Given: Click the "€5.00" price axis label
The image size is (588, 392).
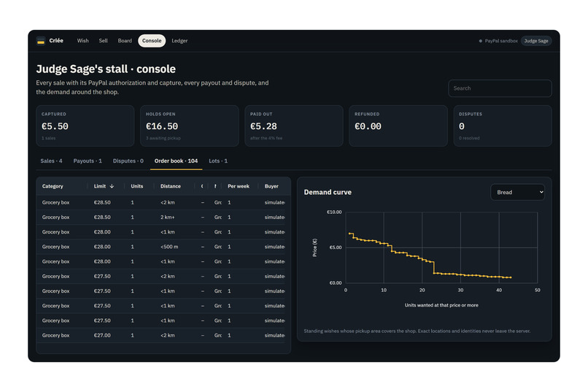Looking at the screenshot, I should click(x=336, y=247).
